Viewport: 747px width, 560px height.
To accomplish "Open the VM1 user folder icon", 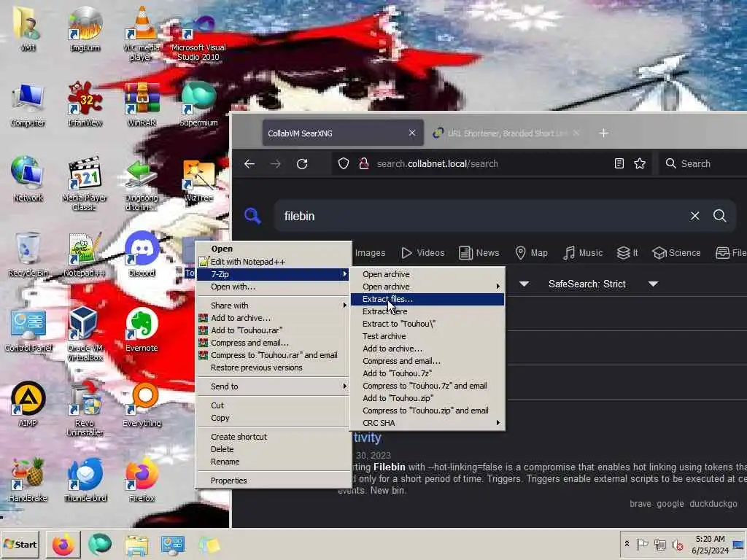I will point(28,28).
